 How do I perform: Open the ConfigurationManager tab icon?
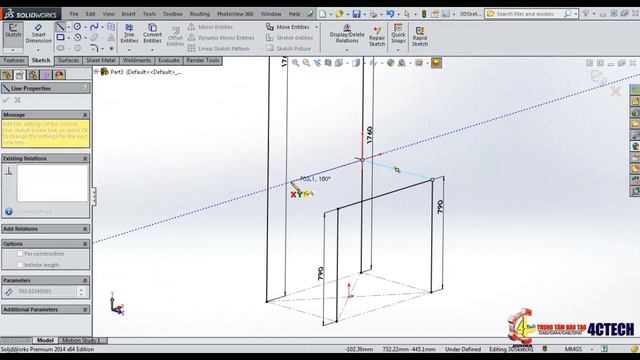pos(33,75)
